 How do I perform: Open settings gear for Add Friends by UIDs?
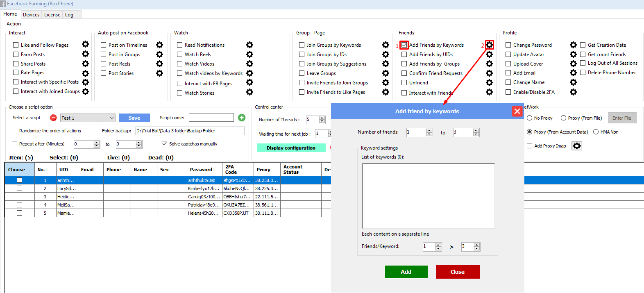(x=489, y=54)
